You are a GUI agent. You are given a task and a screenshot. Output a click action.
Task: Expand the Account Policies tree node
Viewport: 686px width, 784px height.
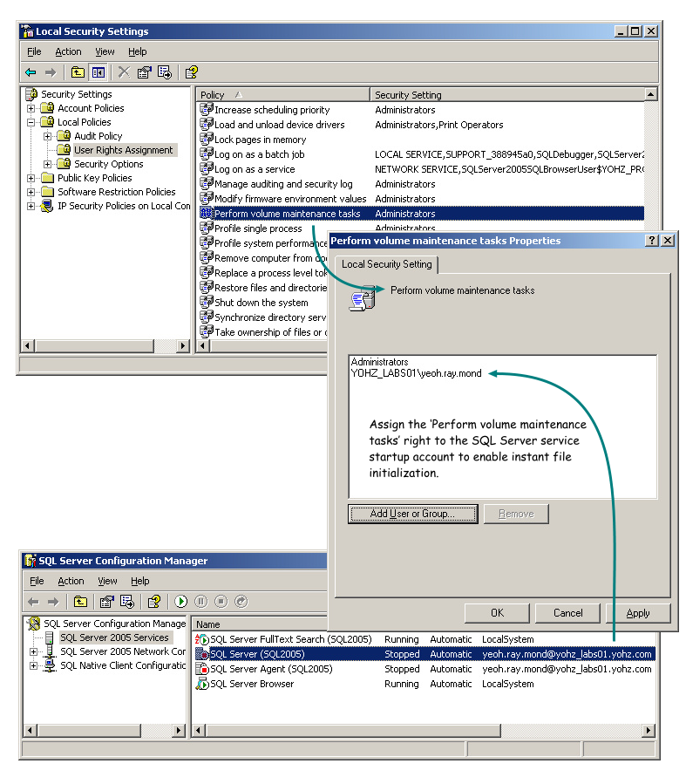(x=31, y=108)
